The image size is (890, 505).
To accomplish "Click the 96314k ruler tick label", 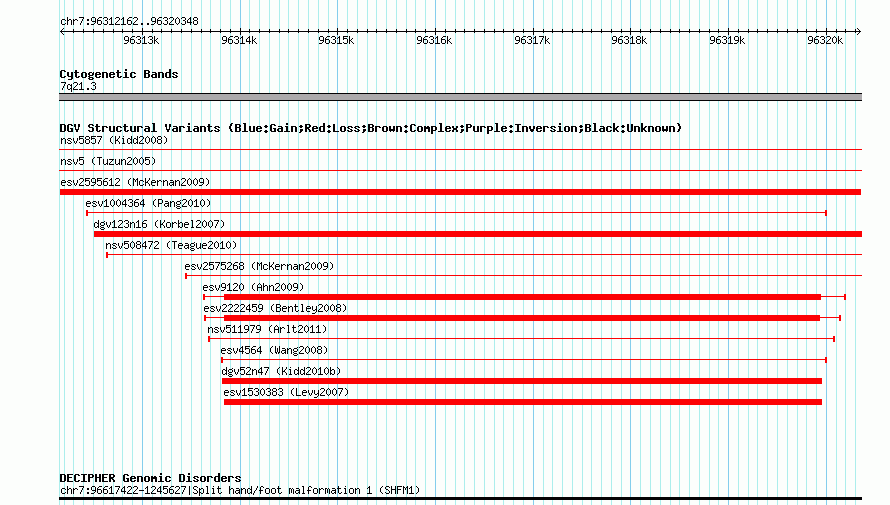I will coord(239,40).
